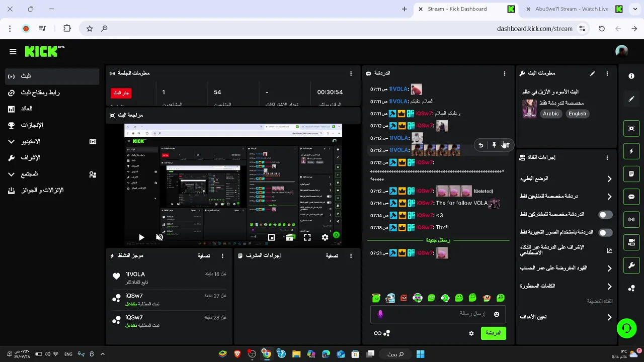
Task: Switch to AbuSwe7l Stream browser tab
Action: tap(573, 9)
